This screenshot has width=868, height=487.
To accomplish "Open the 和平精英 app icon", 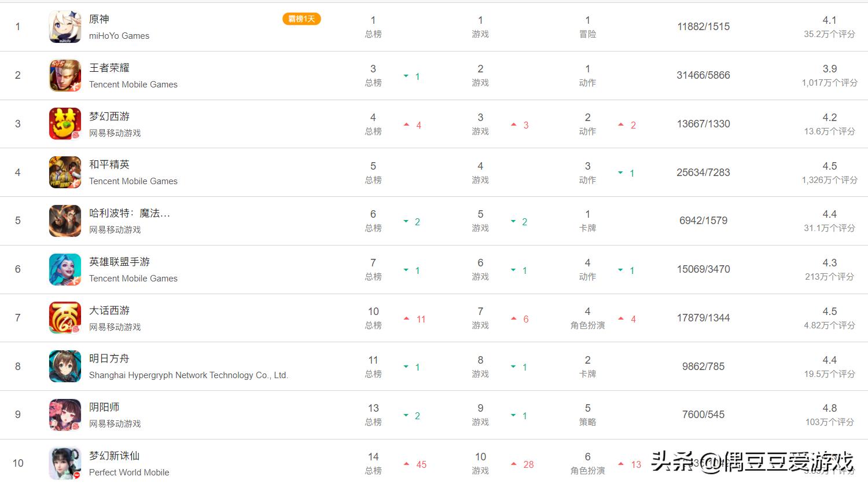I will click(x=65, y=172).
